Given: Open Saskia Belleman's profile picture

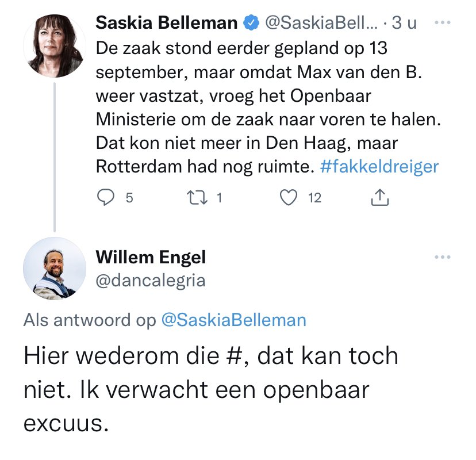Looking at the screenshot, I should [55, 46].
